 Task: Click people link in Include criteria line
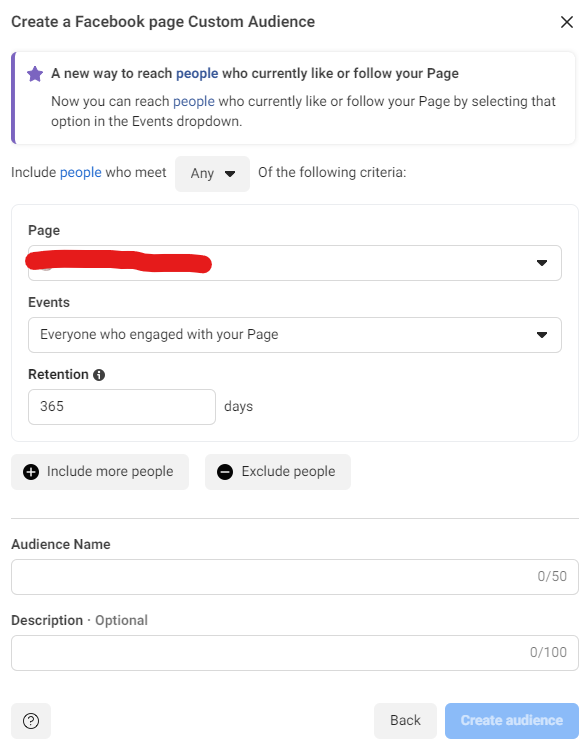(80, 172)
